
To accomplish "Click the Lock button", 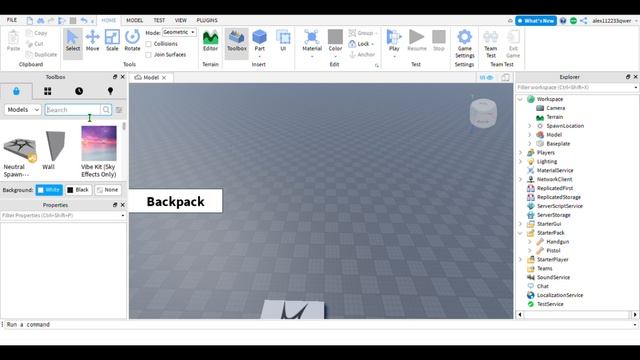I will pos(362,44).
